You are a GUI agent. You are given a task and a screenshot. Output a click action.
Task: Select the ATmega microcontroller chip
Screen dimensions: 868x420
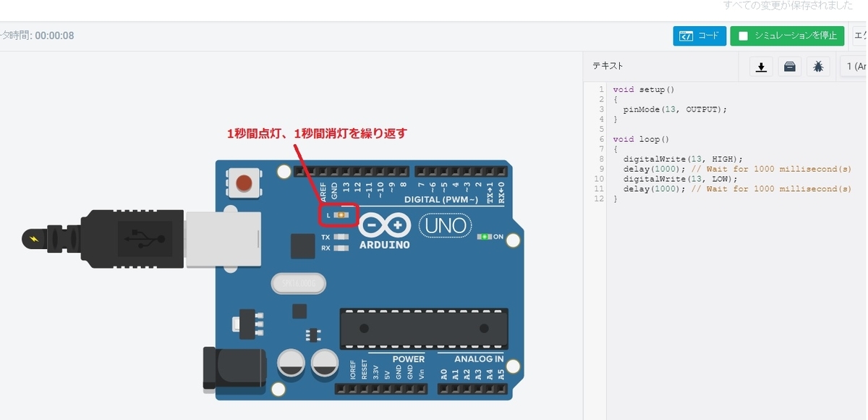tap(424, 329)
